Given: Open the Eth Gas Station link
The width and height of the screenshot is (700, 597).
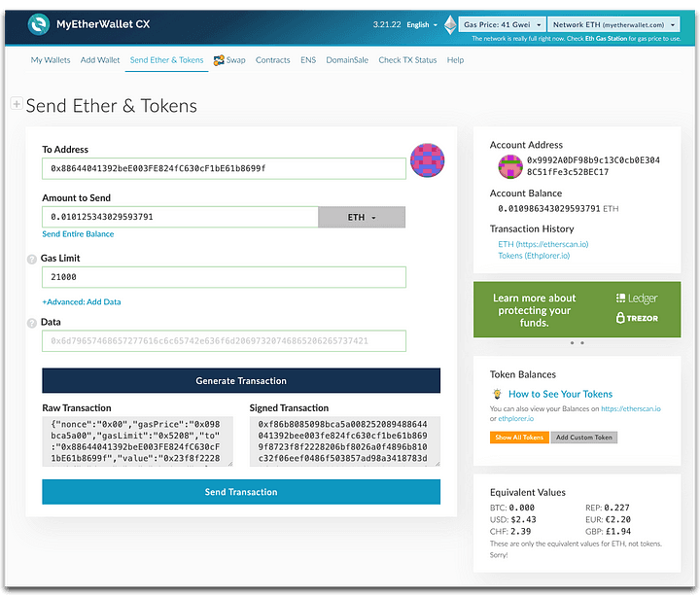Looking at the screenshot, I should click(x=606, y=38).
